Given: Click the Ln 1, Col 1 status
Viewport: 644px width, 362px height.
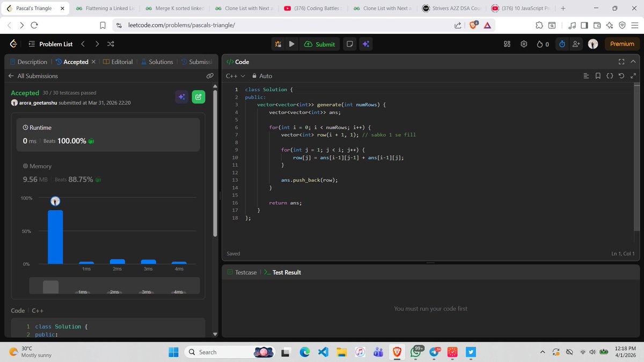Looking at the screenshot, I should 623,253.
